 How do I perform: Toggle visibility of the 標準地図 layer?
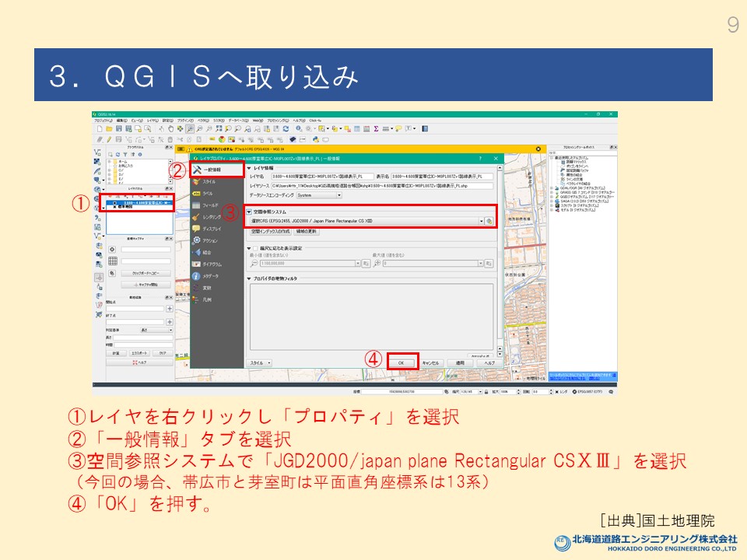click(115, 208)
